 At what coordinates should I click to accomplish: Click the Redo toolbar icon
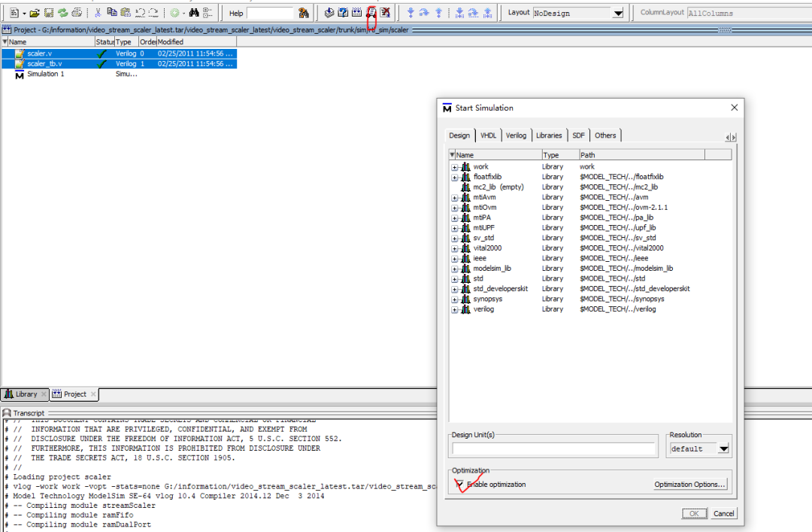click(x=154, y=13)
